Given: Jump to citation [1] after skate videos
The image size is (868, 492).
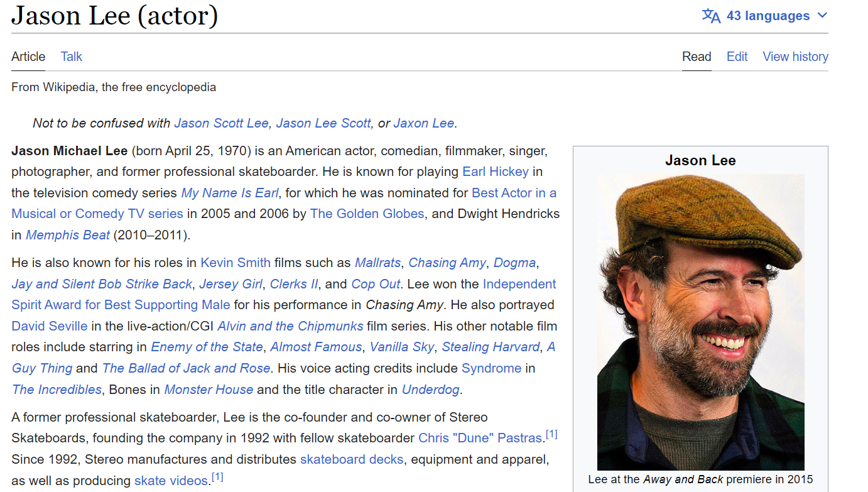Looking at the screenshot, I should pos(217,478).
